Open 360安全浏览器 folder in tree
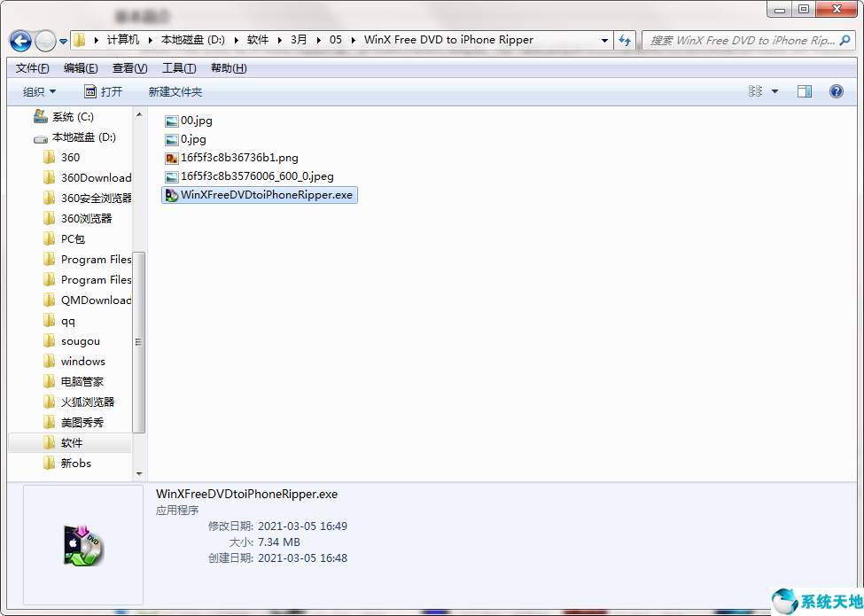864x616 pixels. (87, 199)
